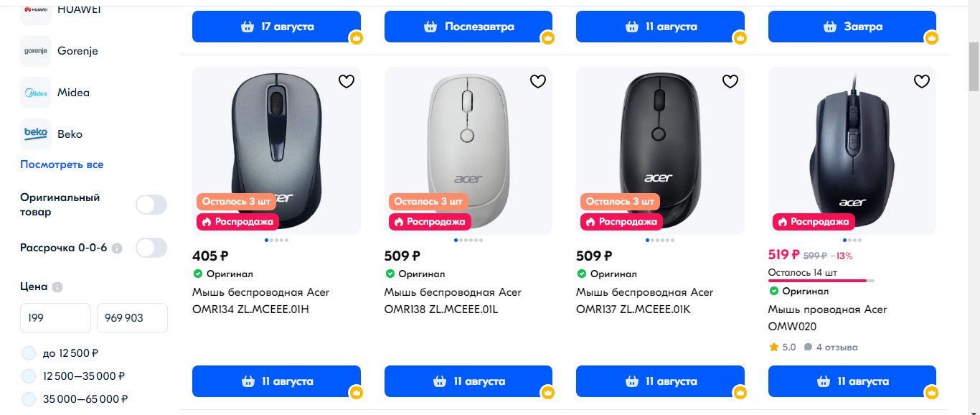Save wired Acer OMW020 mouse to wishlist
This screenshot has height=415, width=980.
pyautogui.click(x=922, y=82)
